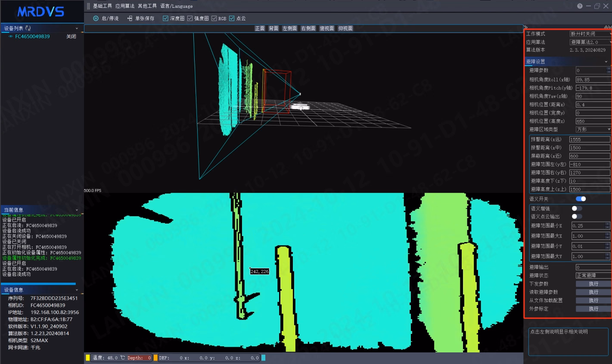Turn off the 语义开关 switch
Image resolution: width=612 pixels, height=364 pixels.
(581, 199)
